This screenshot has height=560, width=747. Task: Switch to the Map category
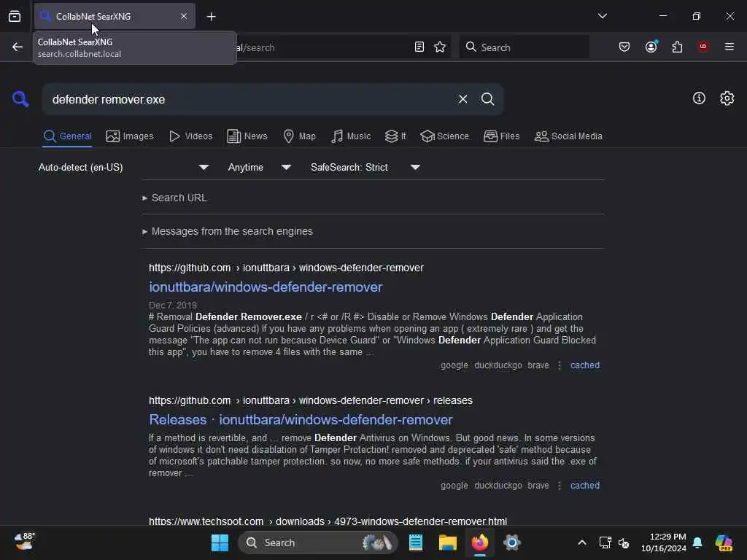[299, 136]
